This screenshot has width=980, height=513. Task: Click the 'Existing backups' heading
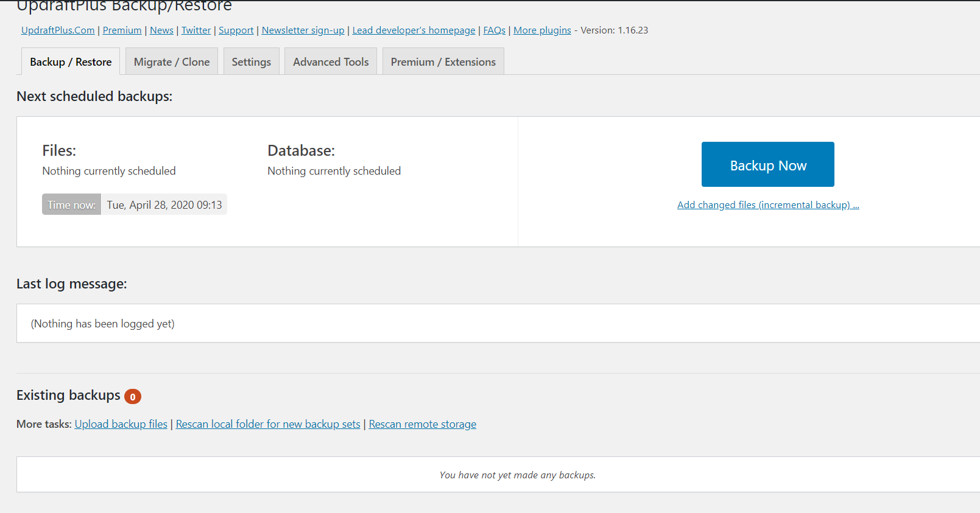click(68, 396)
